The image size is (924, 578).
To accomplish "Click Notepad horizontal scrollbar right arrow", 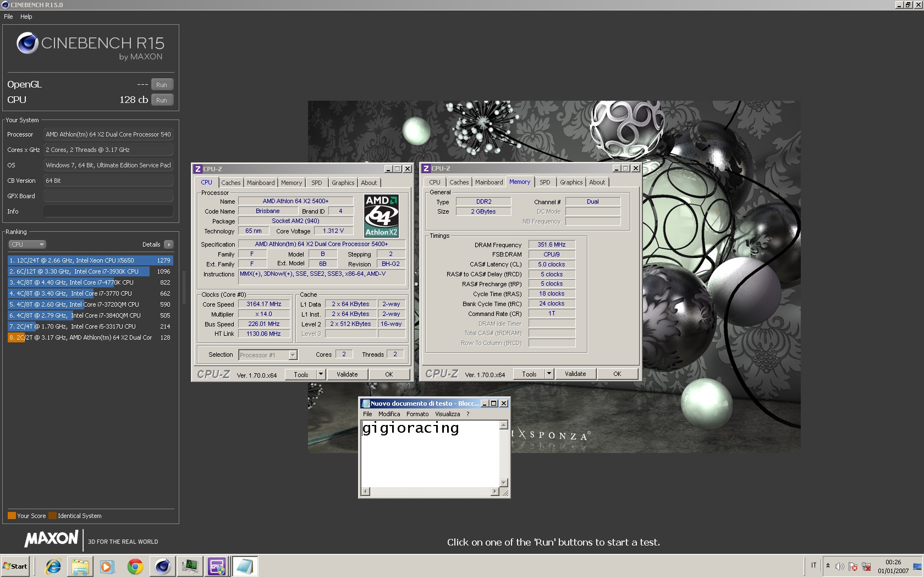I will (x=495, y=492).
